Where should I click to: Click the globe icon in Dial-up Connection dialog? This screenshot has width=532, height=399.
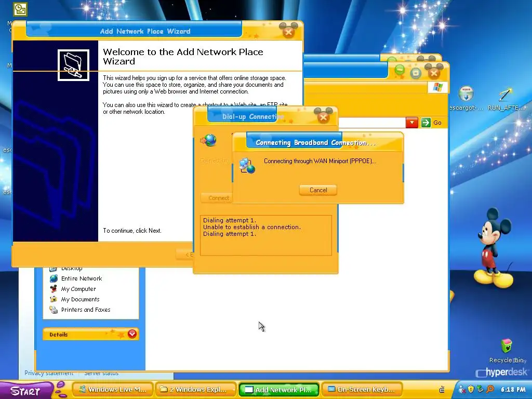(x=209, y=140)
